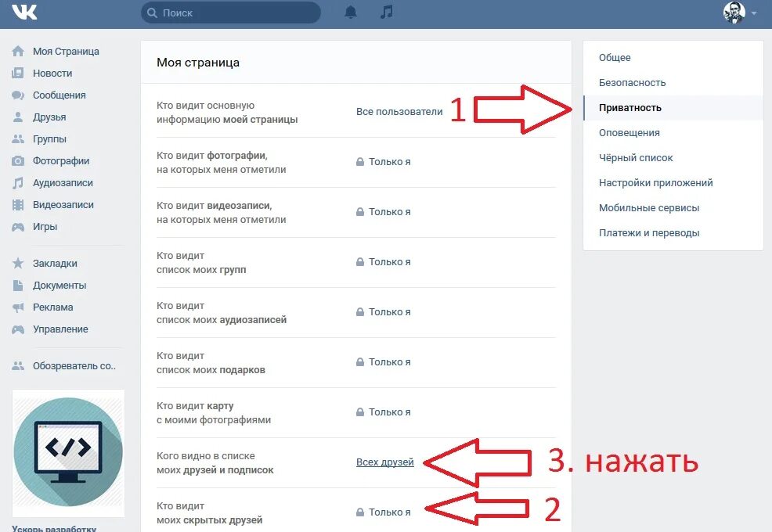
Task: Open the Закладки star icon
Action: (18, 264)
